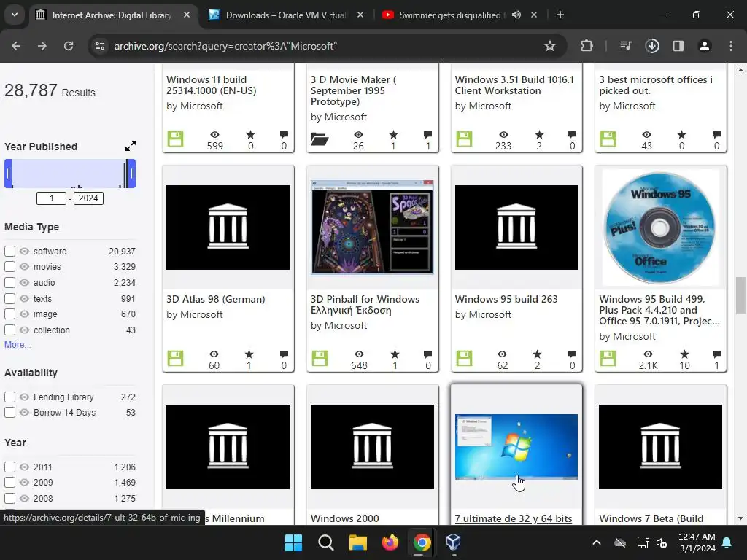This screenshot has width=747, height=560.
Task: Check the image media type checkbox
Action: click(x=9, y=314)
